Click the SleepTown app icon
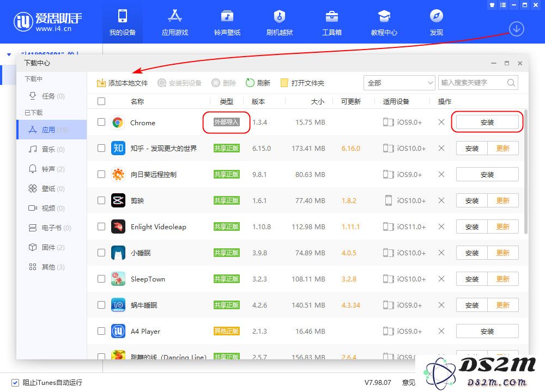 [118, 279]
